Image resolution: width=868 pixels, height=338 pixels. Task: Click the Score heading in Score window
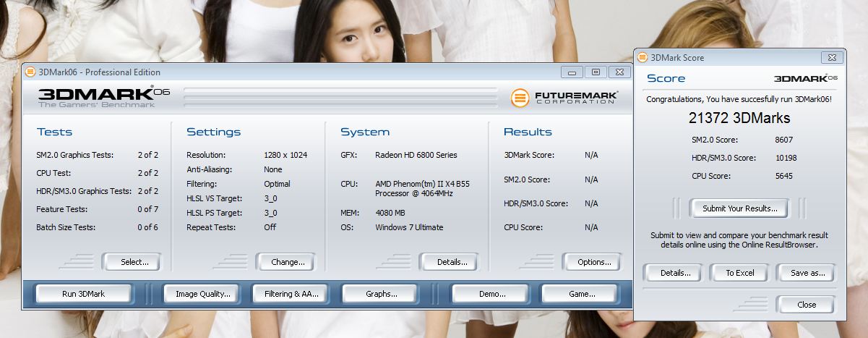pos(666,78)
